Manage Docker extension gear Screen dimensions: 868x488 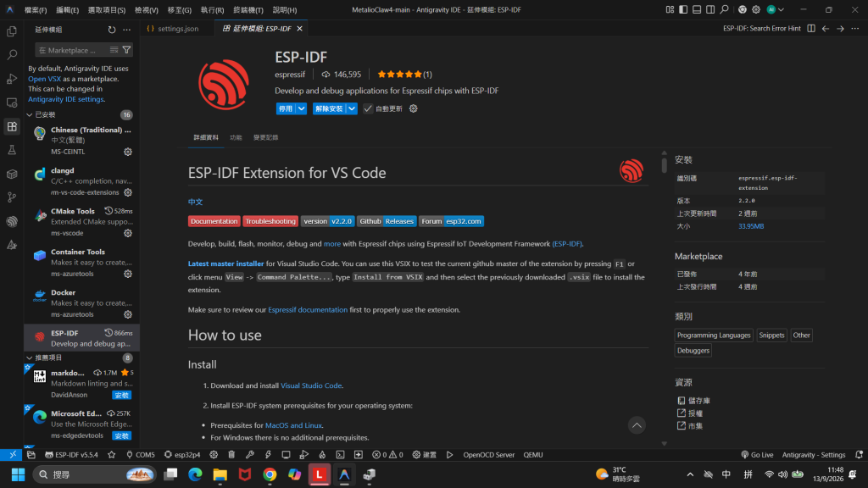point(128,314)
